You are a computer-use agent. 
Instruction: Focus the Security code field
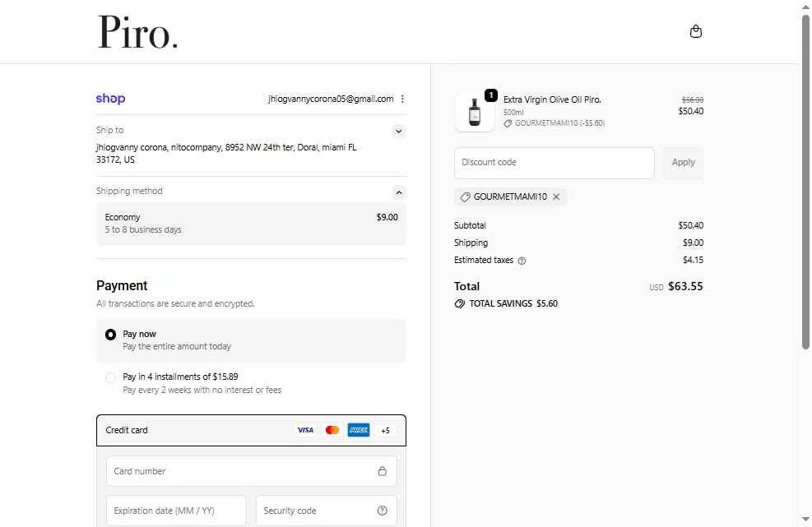click(327, 511)
